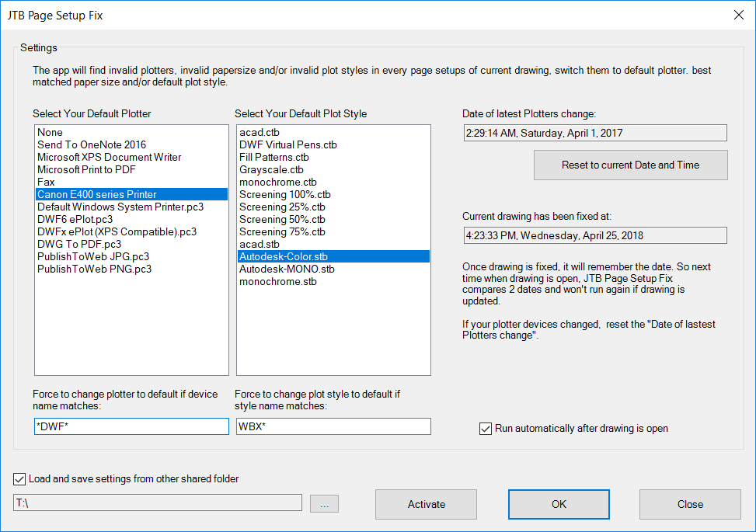This screenshot has width=756, height=532.
Task: Select PublishToWeb JPG.pc3 plotter
Action: point(94,256)
